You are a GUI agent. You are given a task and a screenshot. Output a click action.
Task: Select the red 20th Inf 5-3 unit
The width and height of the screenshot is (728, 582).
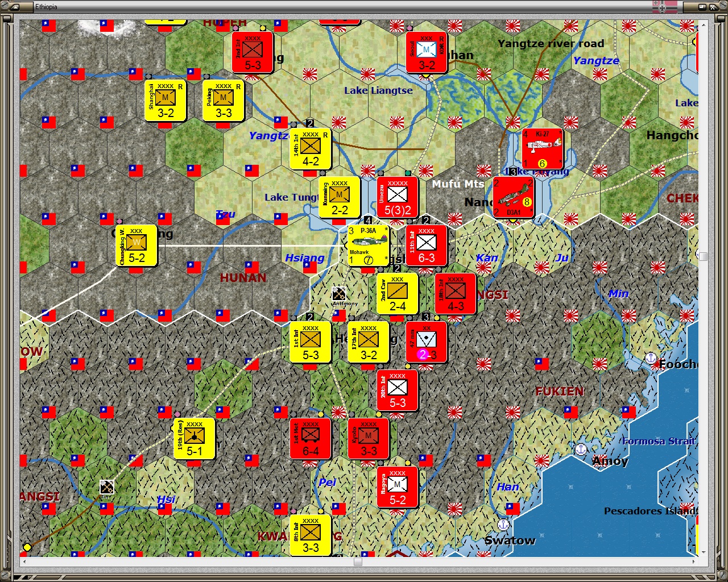(x=398, y=390)
